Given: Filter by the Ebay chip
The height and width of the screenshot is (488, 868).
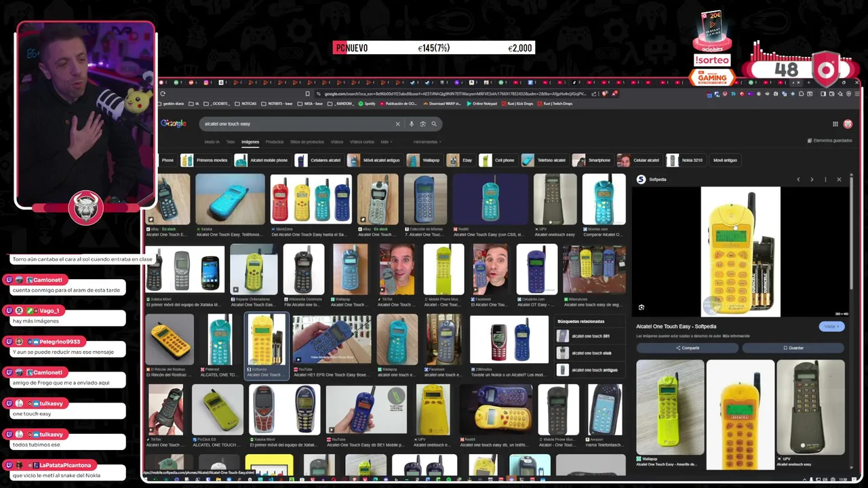Looking at the screenshot, I should pyautogui.click(x=460, y=160).
